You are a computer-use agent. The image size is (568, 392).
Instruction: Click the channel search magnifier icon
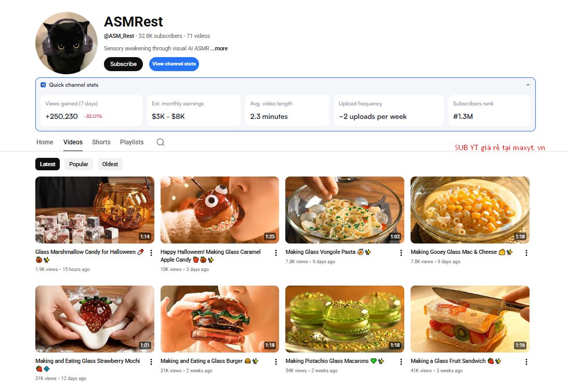tap(161, 142)
